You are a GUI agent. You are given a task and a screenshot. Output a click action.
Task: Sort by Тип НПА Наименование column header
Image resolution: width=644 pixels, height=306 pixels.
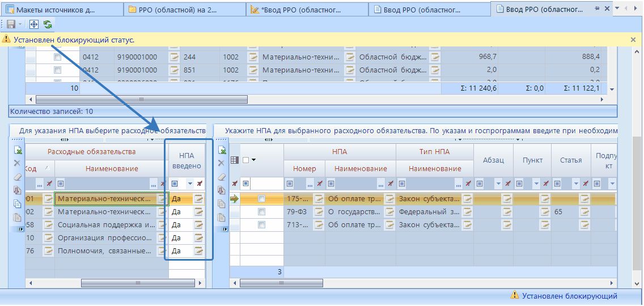[x=434, y=168]
